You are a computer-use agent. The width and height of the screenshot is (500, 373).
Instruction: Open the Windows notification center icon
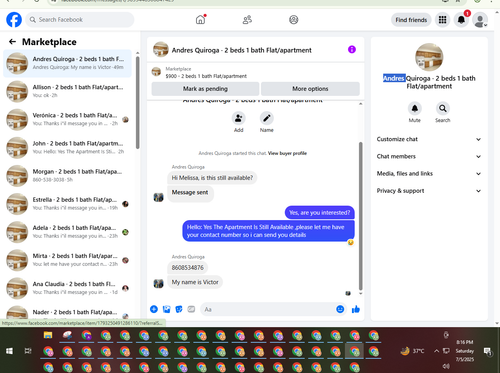[x=488, y=351]
